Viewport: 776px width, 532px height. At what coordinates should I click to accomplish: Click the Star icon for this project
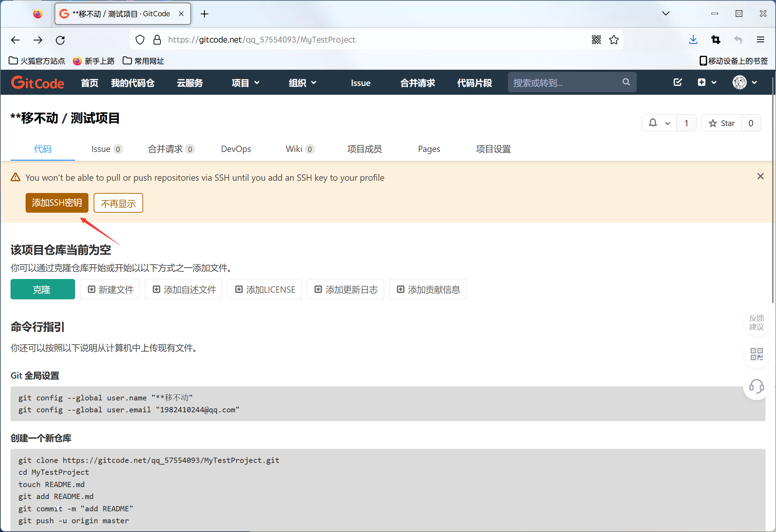712,123
